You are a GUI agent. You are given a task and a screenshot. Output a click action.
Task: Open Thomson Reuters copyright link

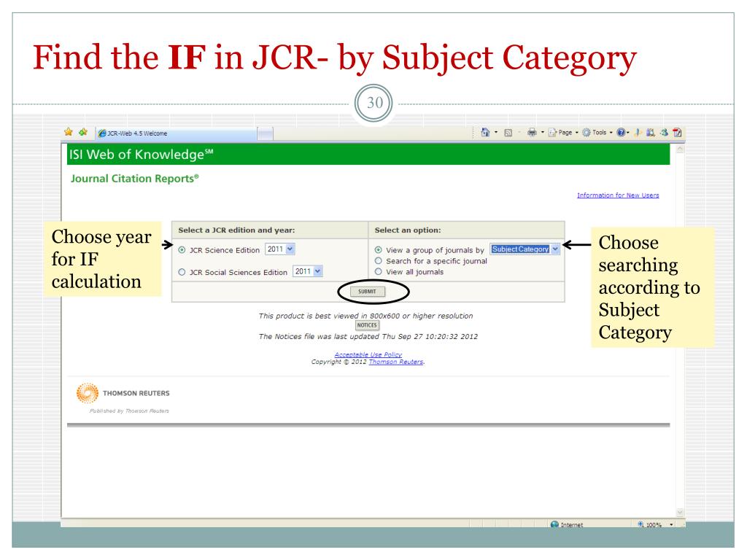pyautogui.click(x=396, y=362)
